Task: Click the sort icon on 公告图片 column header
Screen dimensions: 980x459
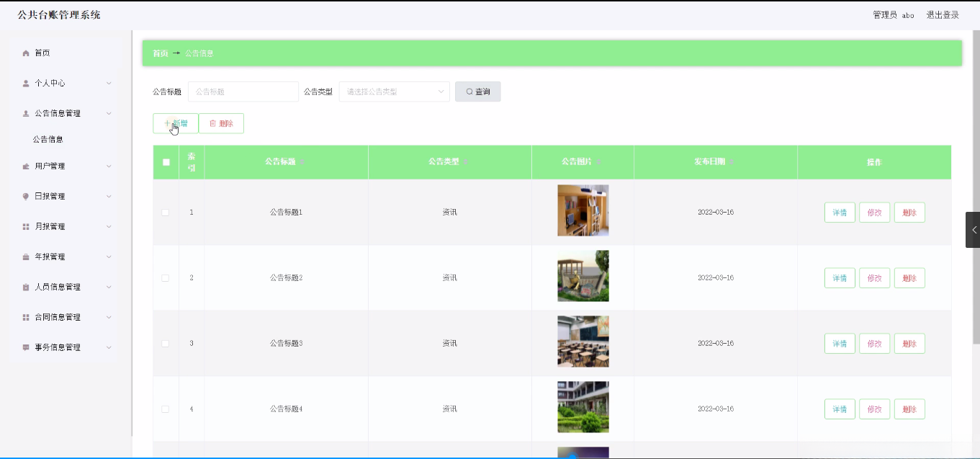Action: click(x=600, y=162)
